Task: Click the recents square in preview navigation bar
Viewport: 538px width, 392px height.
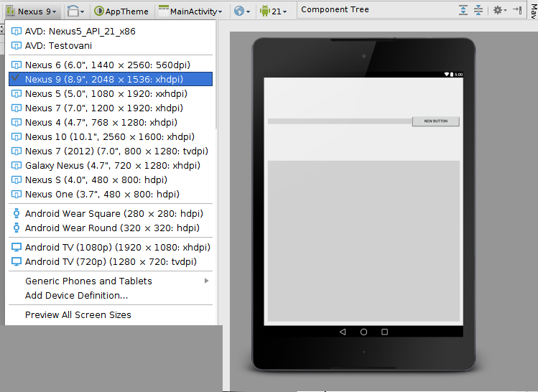Action: (384, 332)
